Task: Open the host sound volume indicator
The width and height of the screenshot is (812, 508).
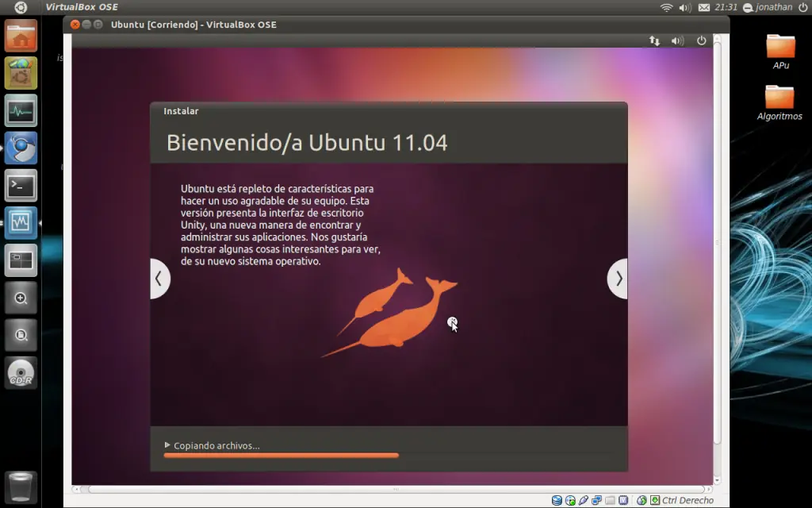Action: [x=685, y=7]
